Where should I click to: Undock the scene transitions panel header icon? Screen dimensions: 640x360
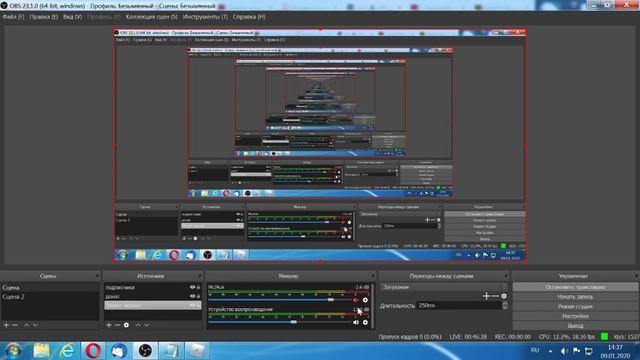coord(506,276)
